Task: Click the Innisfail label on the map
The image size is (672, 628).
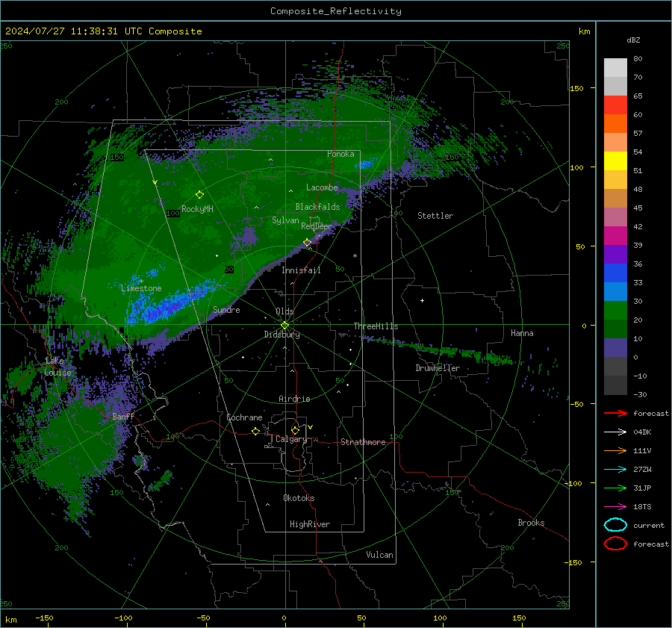Action: [x=301, y=270]
